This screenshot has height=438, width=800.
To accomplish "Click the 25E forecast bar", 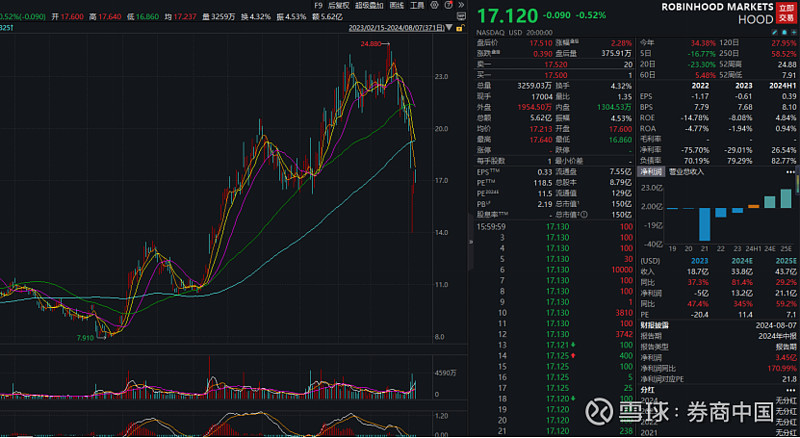I will pyautogui.click(x=786, y=198).
